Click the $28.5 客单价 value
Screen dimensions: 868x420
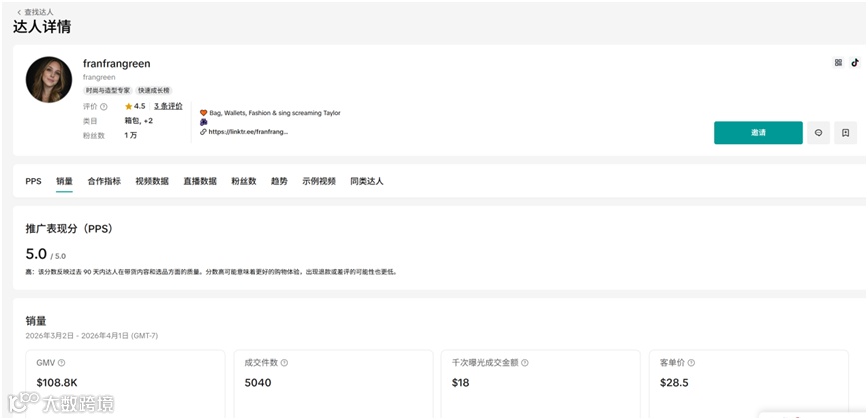click(x=674, y=383)
